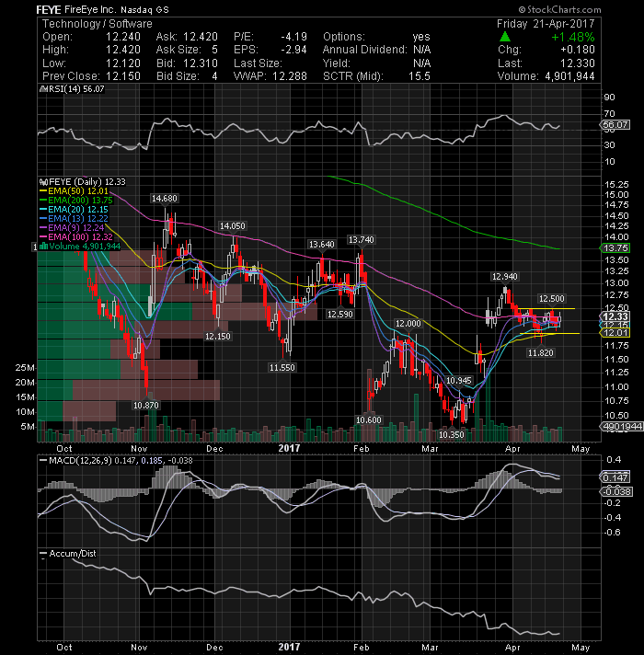Click 'Nov' on the bottom Accum/Dist axis
This screenshot has height=655, width=644.
(139, 648)
